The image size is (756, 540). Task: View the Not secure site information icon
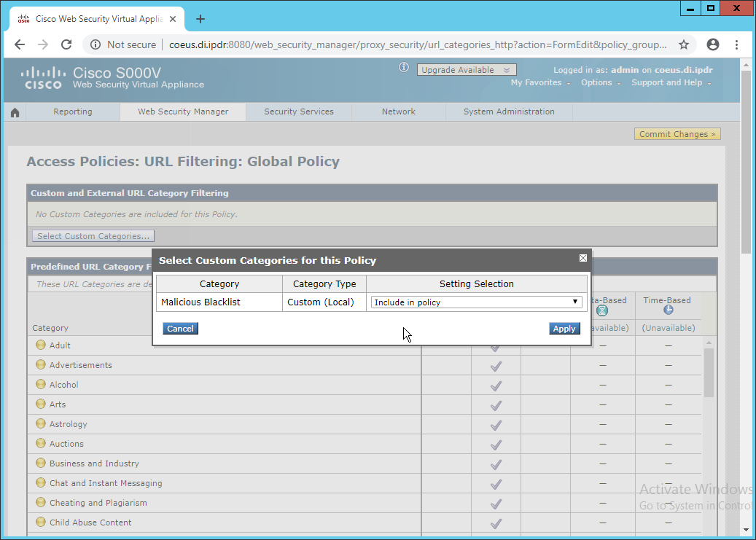[x=96, y=45]
